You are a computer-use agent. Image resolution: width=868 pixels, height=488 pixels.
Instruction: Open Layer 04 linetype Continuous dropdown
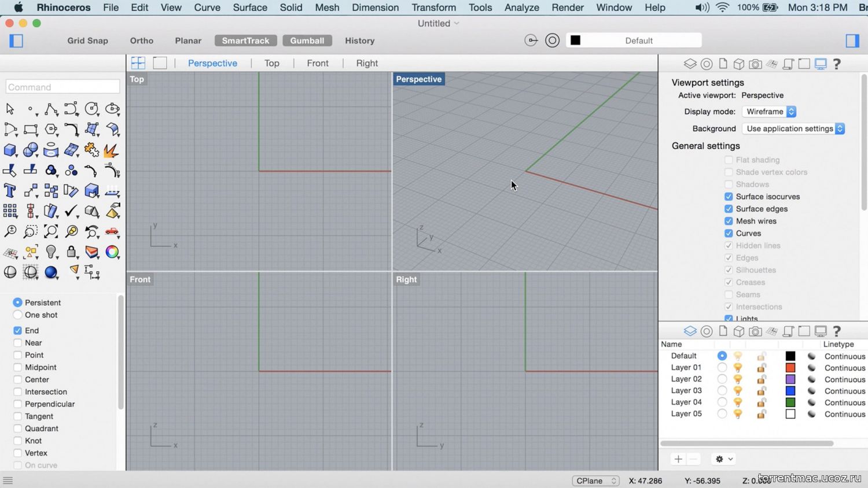pos(845,402)
